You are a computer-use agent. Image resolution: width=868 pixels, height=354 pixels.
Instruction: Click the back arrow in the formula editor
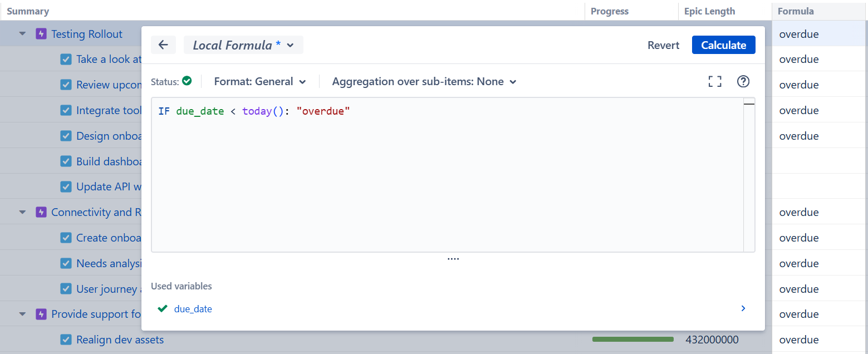pyautogui.click(x=163, y=45)
